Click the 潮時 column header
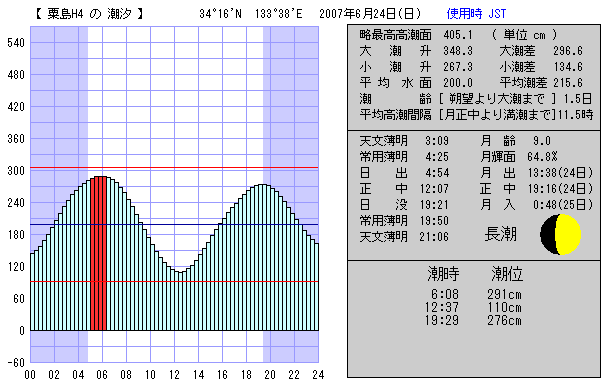610x385 pixels. click(x=443, y=274)
